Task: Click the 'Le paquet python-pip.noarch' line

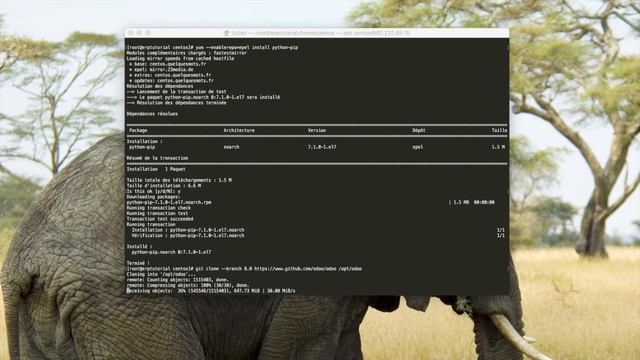Action: [x=203, y=97]
